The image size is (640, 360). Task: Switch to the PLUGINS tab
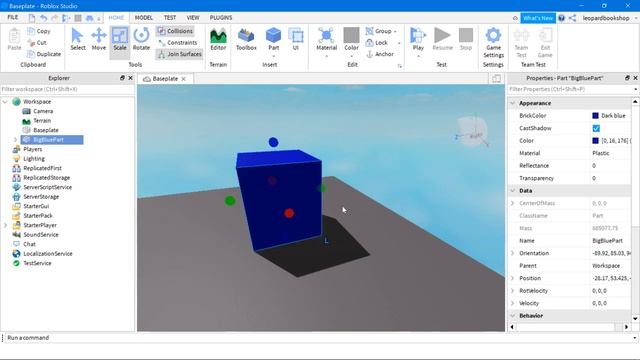tap(221, 18)
